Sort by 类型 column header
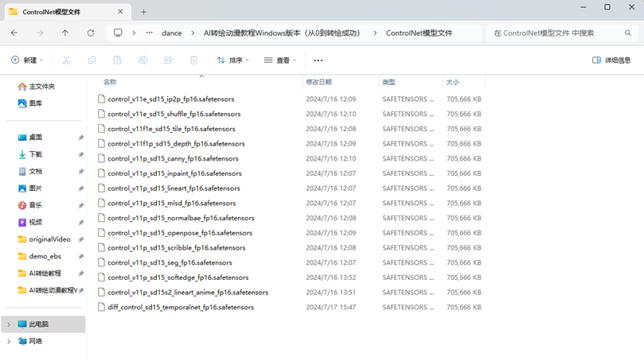This screenshot has height=361, width=644. click(411, 82)
